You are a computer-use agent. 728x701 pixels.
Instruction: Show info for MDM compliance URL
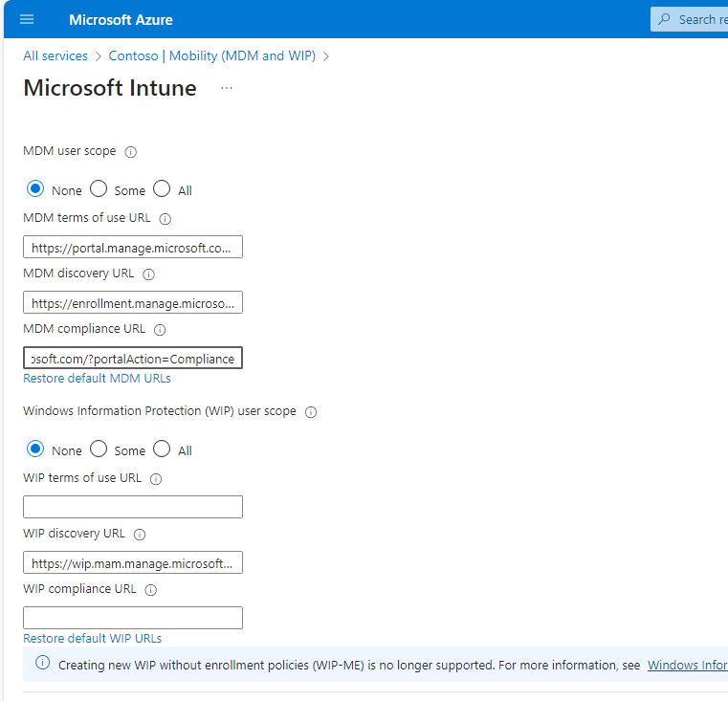pos(160,330)
